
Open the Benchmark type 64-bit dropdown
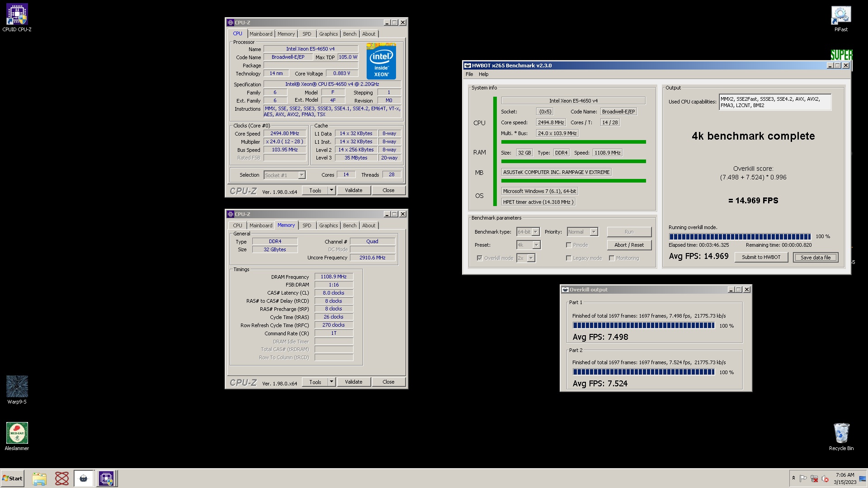(535, 232)
